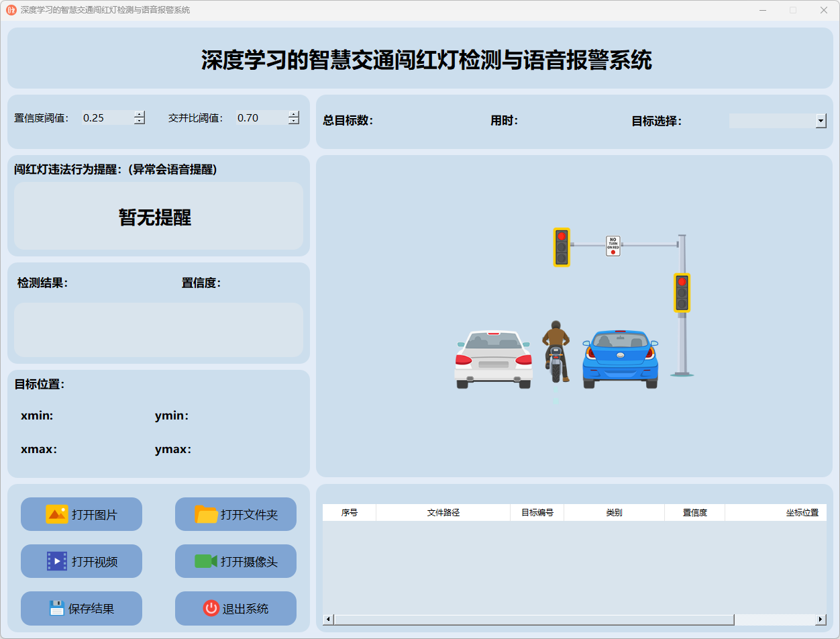Click the 置信度阈值 input field
The image size is (840, 639).
pos(107,118)
